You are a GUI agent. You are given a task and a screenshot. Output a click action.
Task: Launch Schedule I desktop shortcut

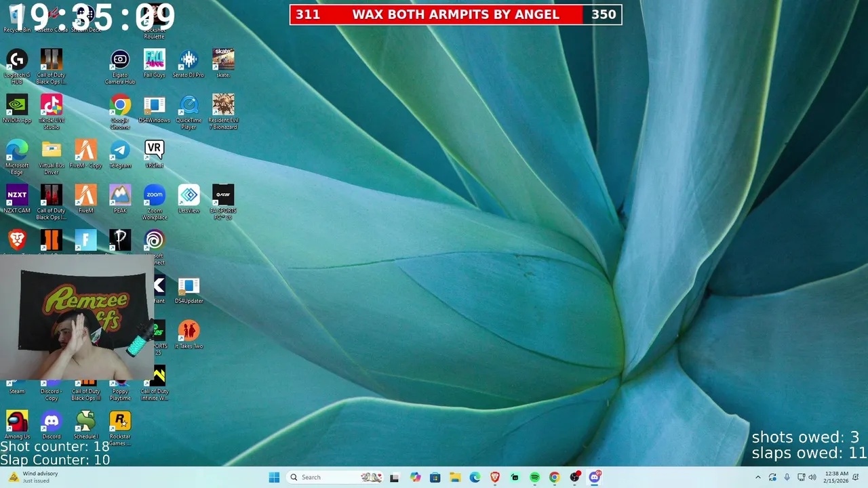coord(85,424)
